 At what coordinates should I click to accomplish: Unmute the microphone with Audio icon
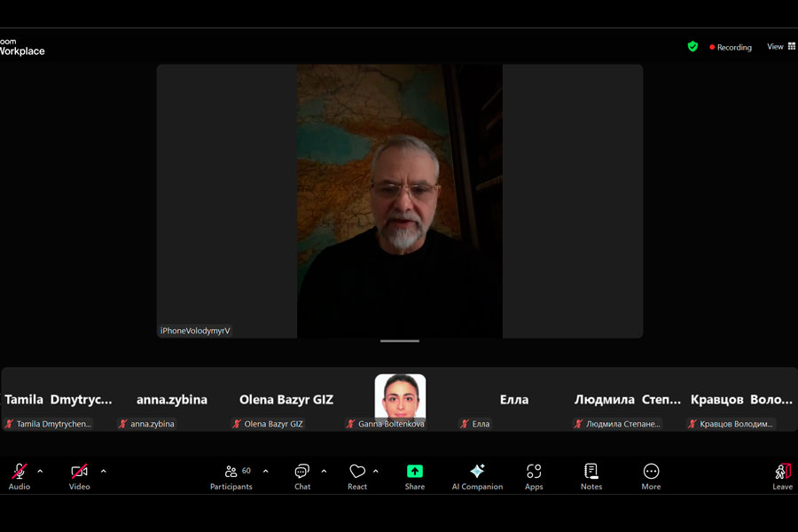click(x=20, y=472)
